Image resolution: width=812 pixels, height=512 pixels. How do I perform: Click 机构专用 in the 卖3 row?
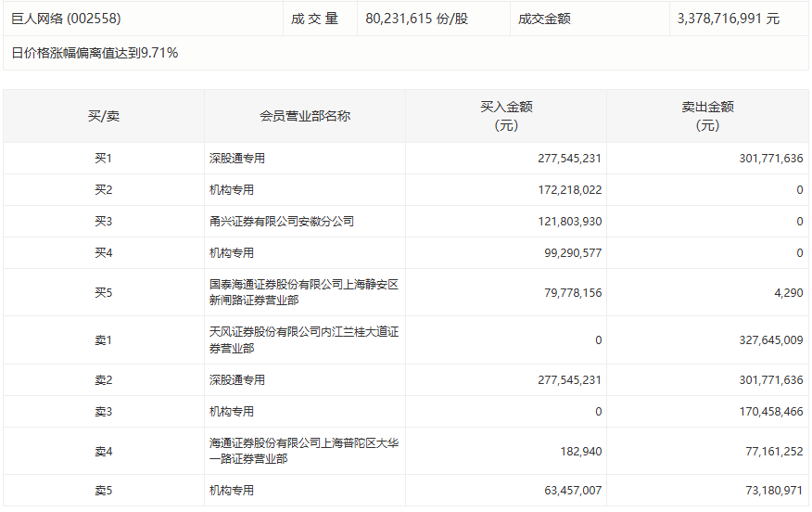(232, 412)
